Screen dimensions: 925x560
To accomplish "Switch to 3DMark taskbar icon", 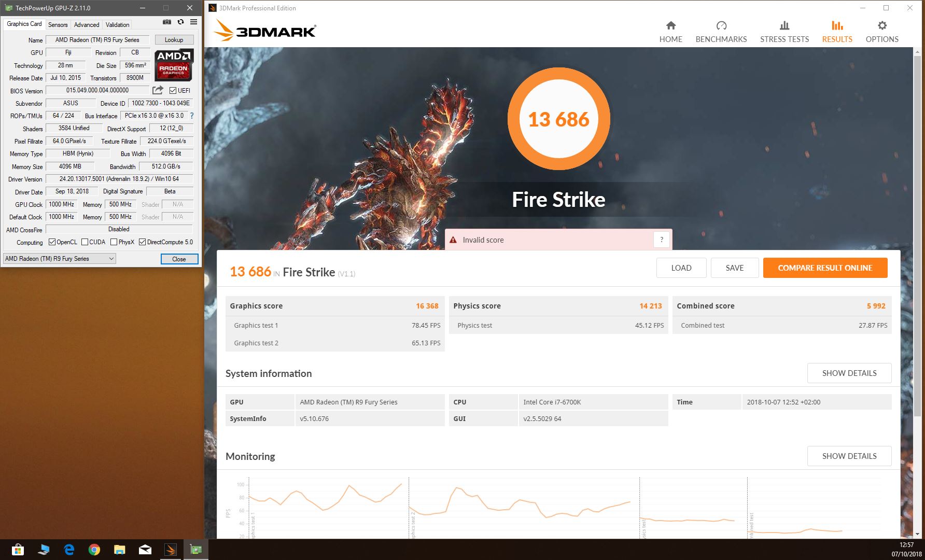I will (x=171, y=549).
